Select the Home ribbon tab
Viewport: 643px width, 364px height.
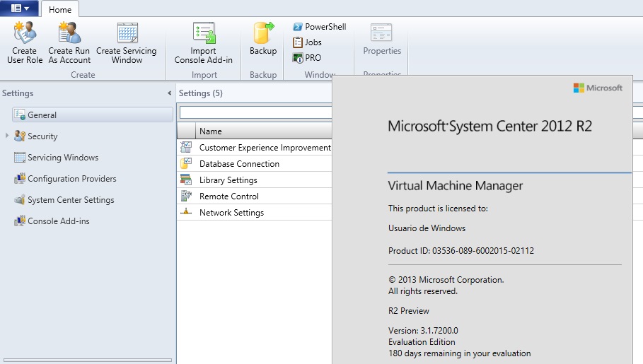pyautogui.click(x=60, y=9)
